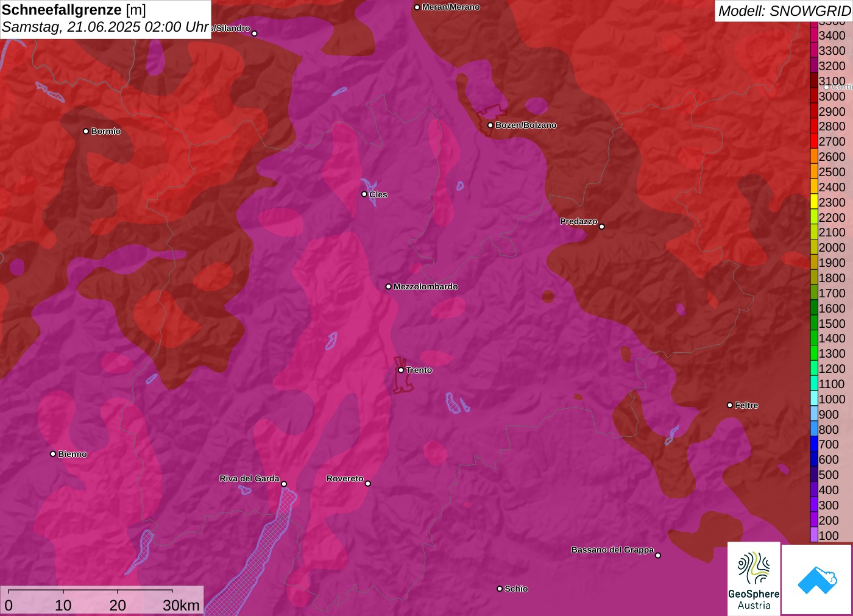Click the blue 700 legend color swatch

pos(814,444)
